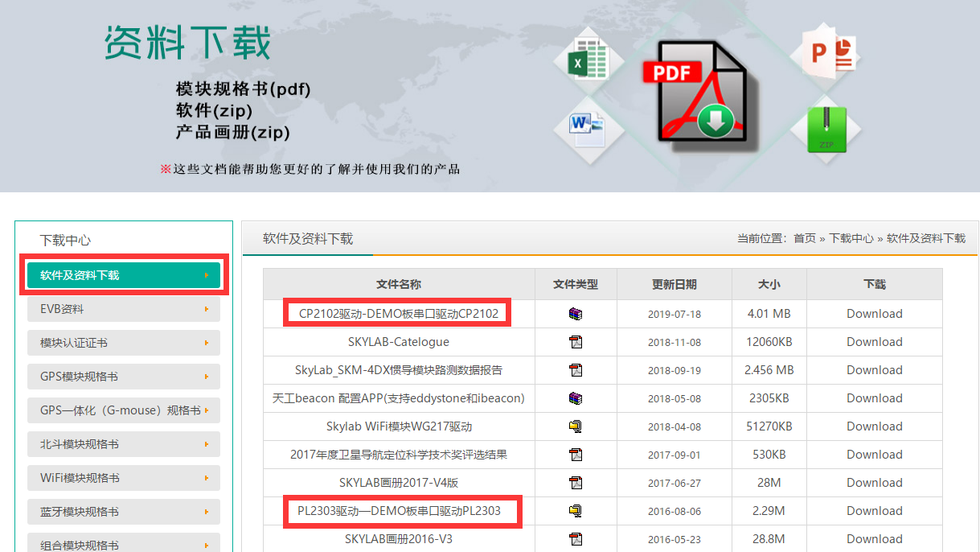The width and height of the screenshot is (980, 552).
Task: Click the file type icon for CP2102驱动 row
Action: tap(576, 313)
